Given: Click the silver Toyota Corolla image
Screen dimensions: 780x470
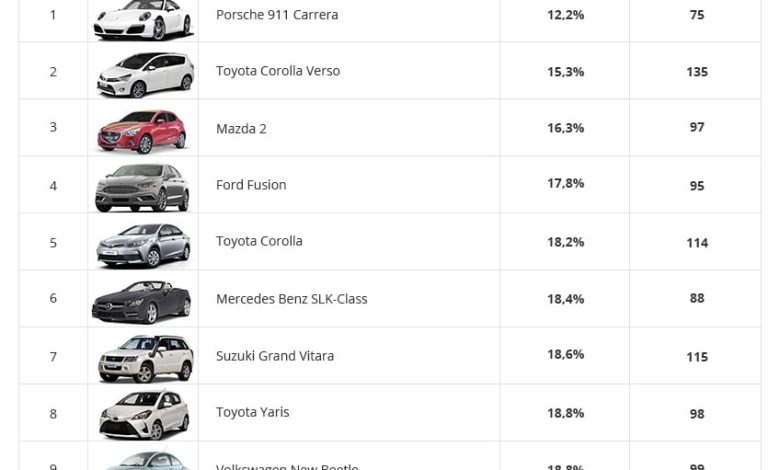Looking at the screenshot, I should (x=143, y=244).
